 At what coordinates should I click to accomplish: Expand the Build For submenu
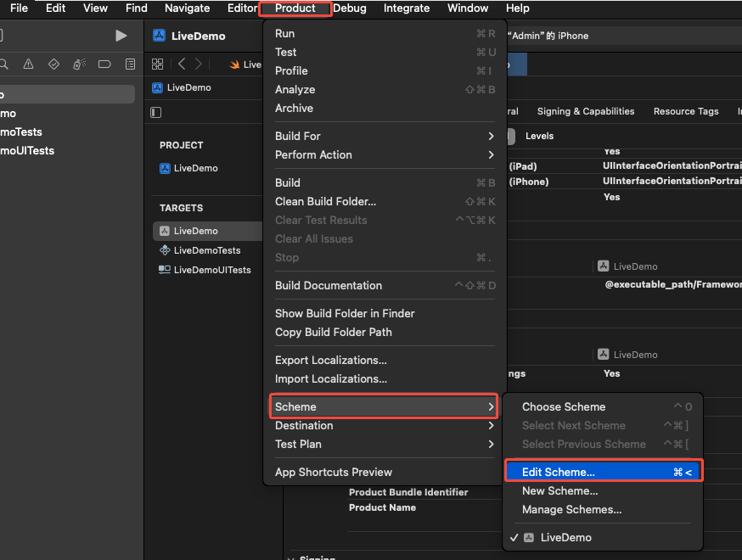point(385,137)
